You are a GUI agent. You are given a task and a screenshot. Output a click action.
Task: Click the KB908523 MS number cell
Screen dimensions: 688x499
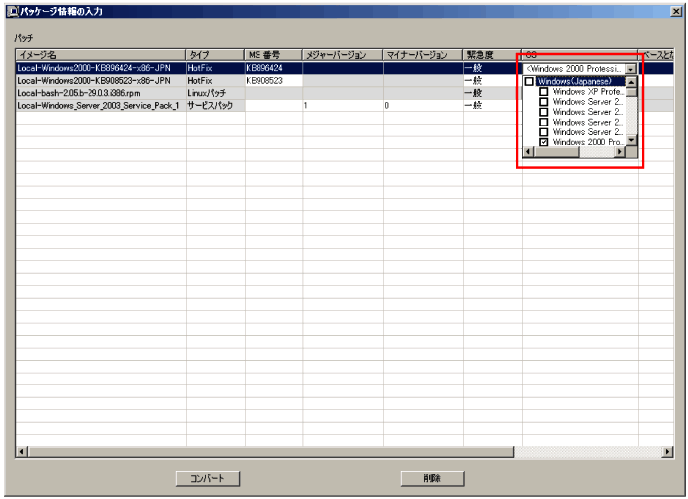[273, 81]
